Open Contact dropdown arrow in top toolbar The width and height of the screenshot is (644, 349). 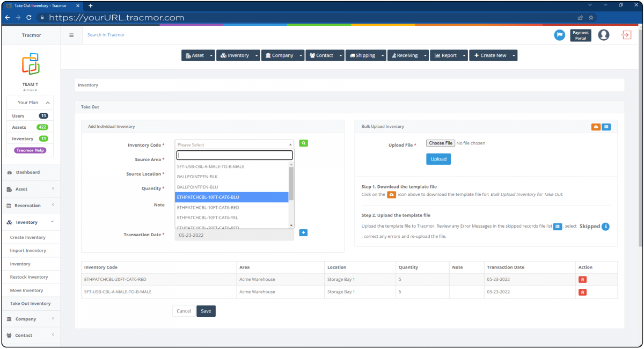coord(341,55)
